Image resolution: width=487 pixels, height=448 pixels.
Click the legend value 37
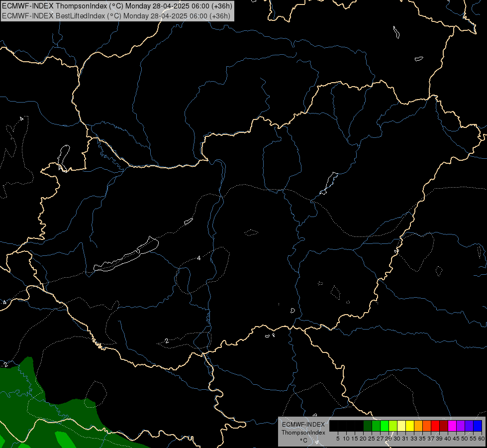pos(431,439)
